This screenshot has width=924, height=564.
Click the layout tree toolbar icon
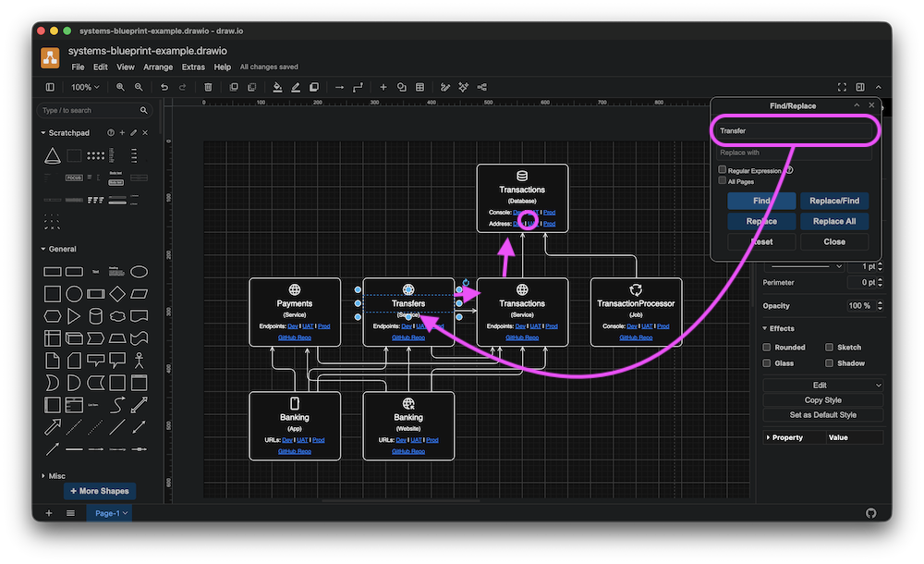tap(482, 87)
